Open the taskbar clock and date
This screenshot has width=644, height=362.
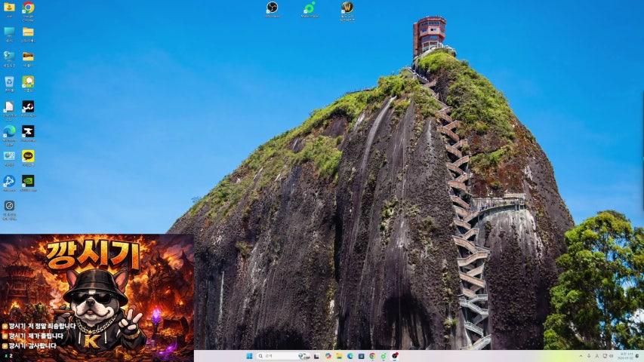[627, 356]
